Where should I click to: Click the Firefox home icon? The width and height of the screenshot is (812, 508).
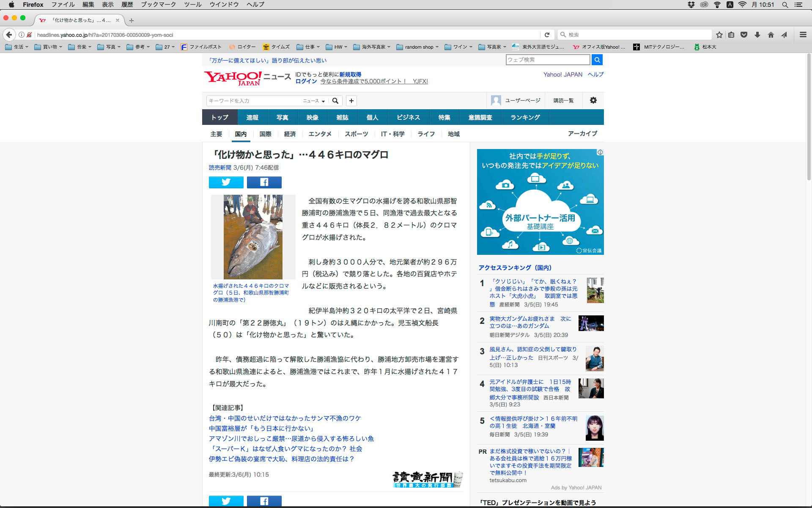tap(771, 35)
